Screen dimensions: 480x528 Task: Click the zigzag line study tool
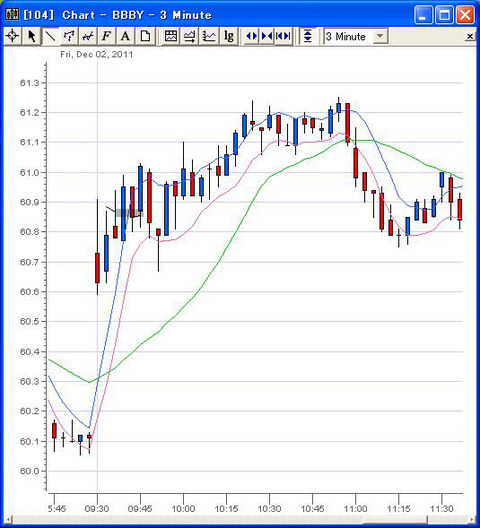pos(88,36)
